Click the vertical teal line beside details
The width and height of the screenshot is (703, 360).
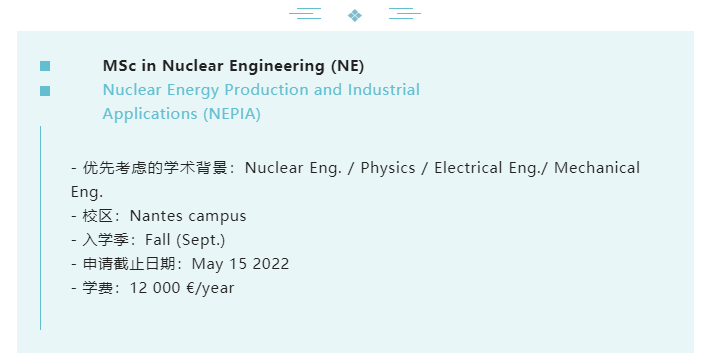pyautogui.click(x=40, y=228)
